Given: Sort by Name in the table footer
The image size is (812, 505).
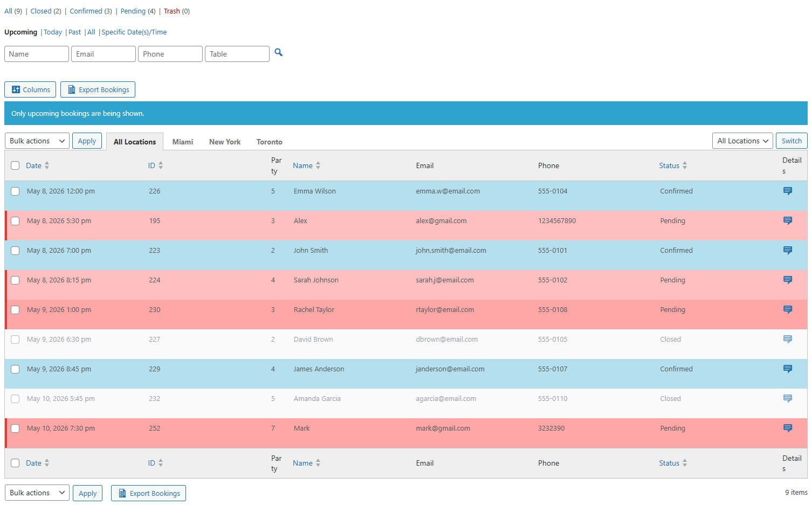Looking at the screenshot, I should pyautogui.click(x=306, y=463).
